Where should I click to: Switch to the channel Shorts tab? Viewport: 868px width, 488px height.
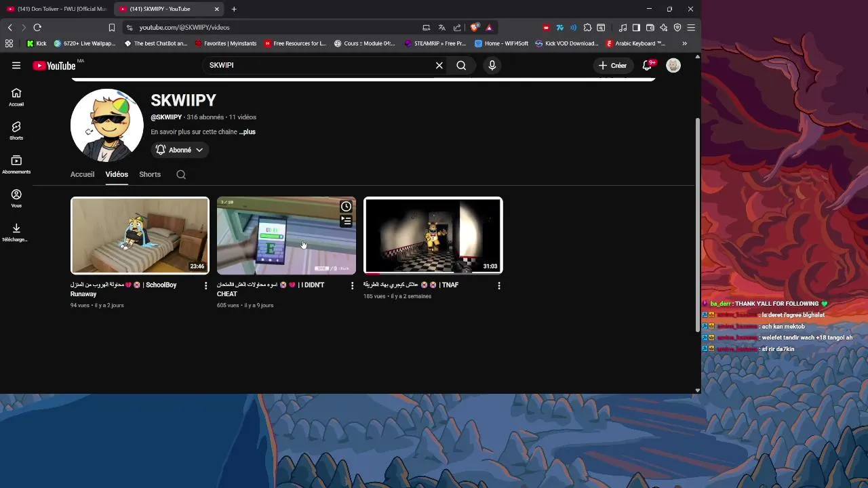[150, 174]
